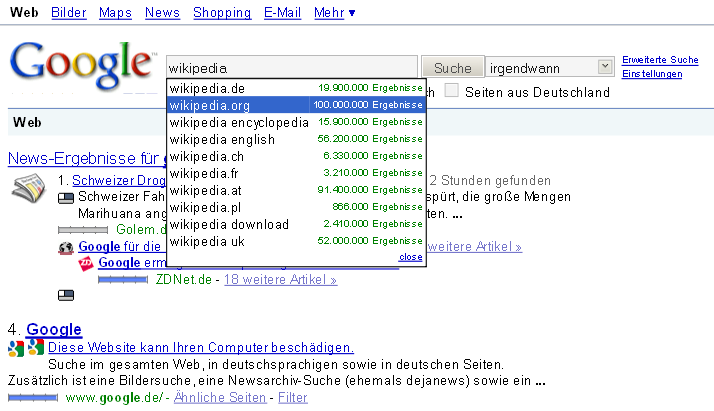Open Ähnliche Seiten link
714x411 pixels.
(220, 397)
